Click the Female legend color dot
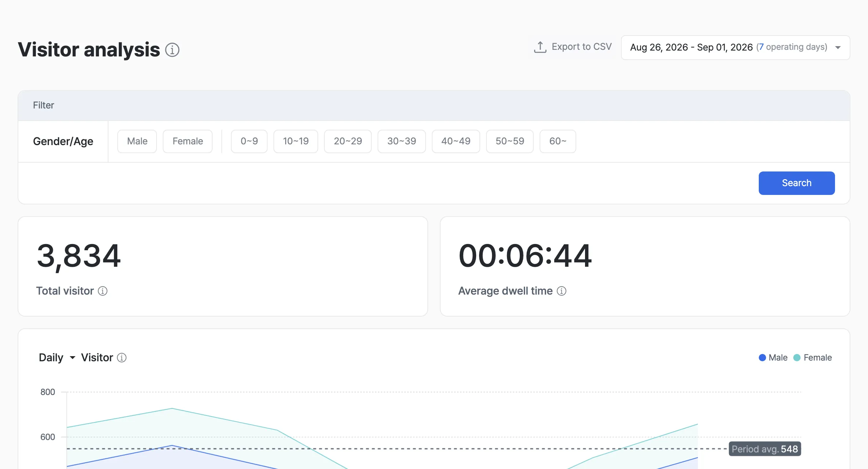The image size is (868, 469). [797, 358]
